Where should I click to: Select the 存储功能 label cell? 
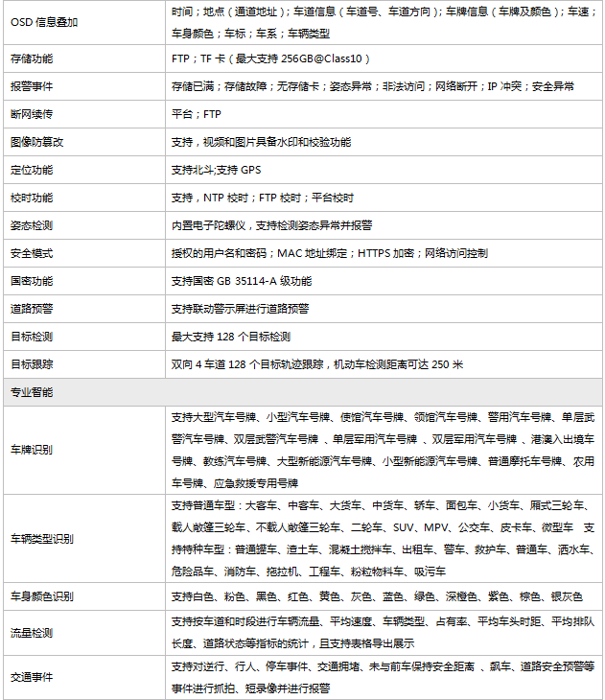click(31, 58)
